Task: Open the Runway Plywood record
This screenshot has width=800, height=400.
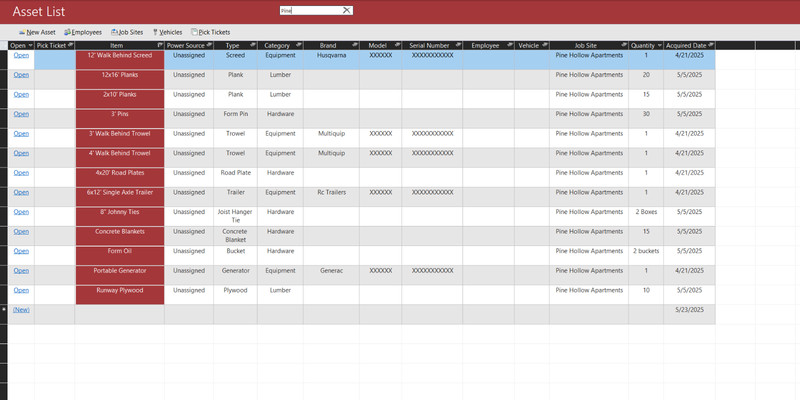Action: pos(21,290)
